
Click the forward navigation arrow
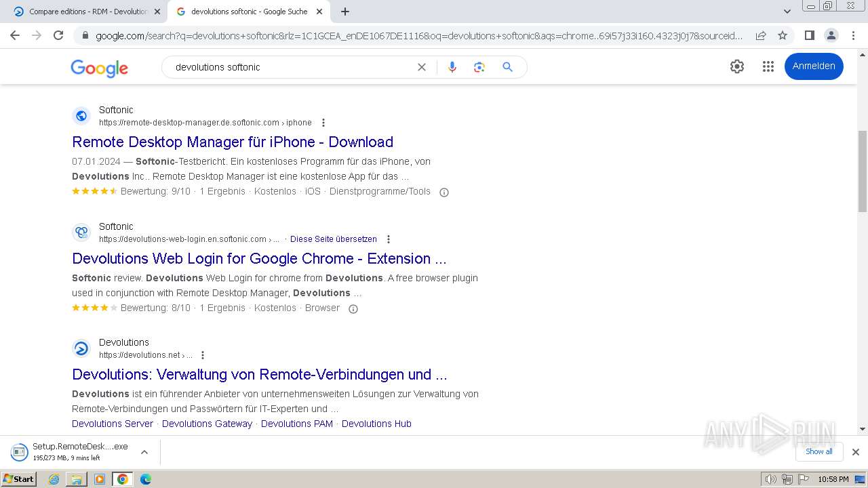37,35
